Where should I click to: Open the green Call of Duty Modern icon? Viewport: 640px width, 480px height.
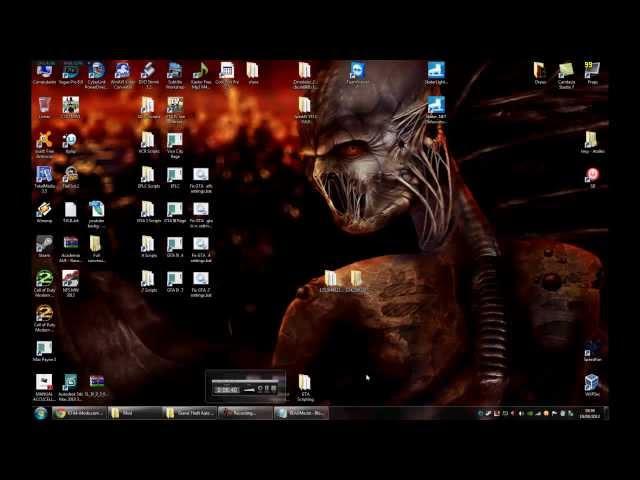(x=44, y=283)
